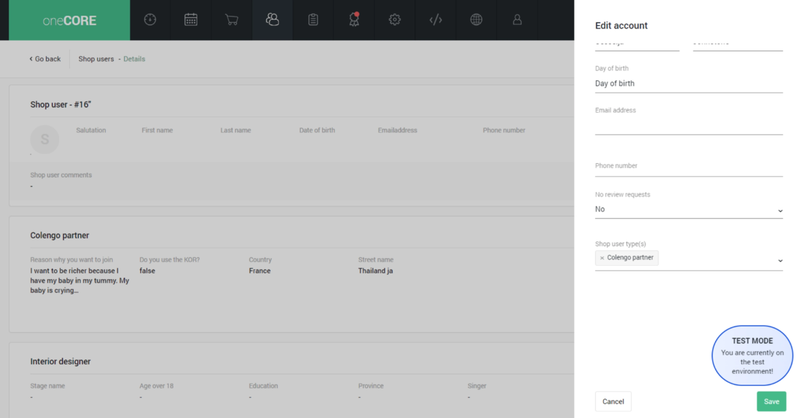
Task: Click the Go back link
Action: [46, 59]
